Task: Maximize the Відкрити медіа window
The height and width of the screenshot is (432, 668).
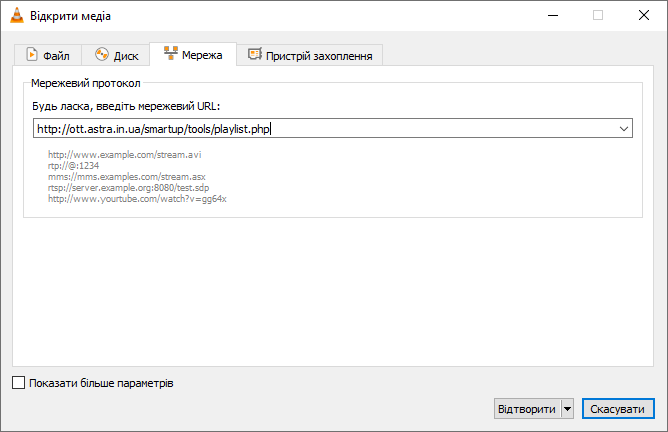Action: [598, 15]
